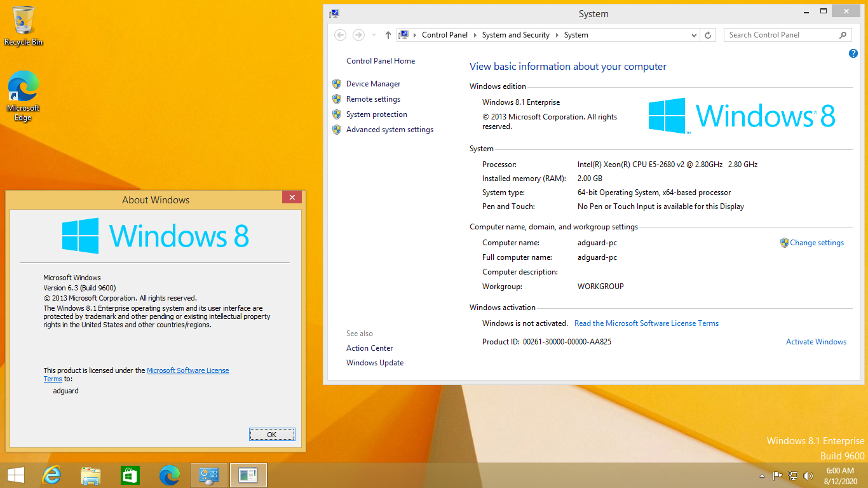
Task: Select System and Security breadcrumb
Action: click(516, 35)
